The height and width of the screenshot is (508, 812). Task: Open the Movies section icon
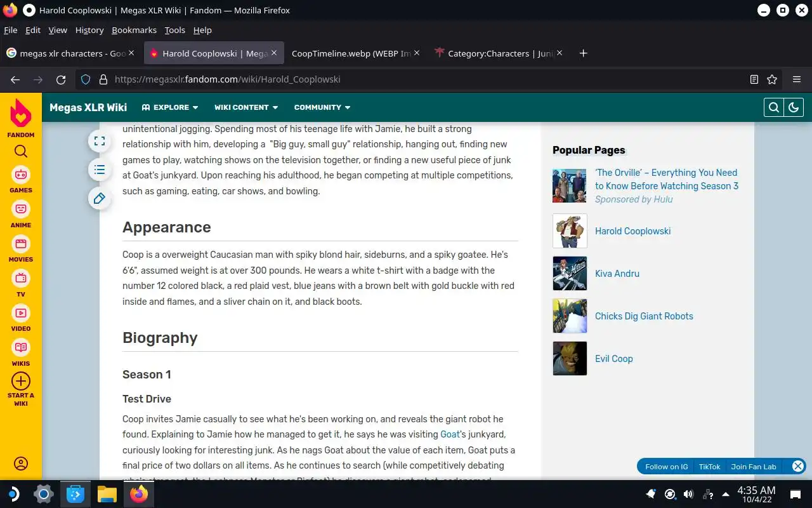point(21,244)
